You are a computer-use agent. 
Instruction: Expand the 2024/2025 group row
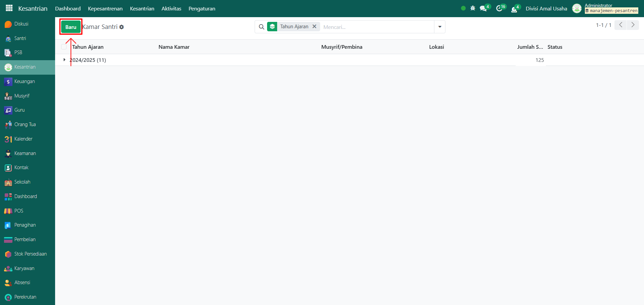pos(65,60)
